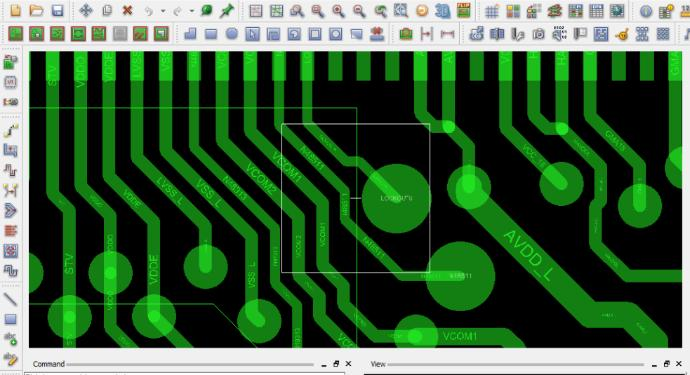This screenshot has width=690, height=375.
Task: Click the Add Connect route icon in sidebar
Action: 11,130
